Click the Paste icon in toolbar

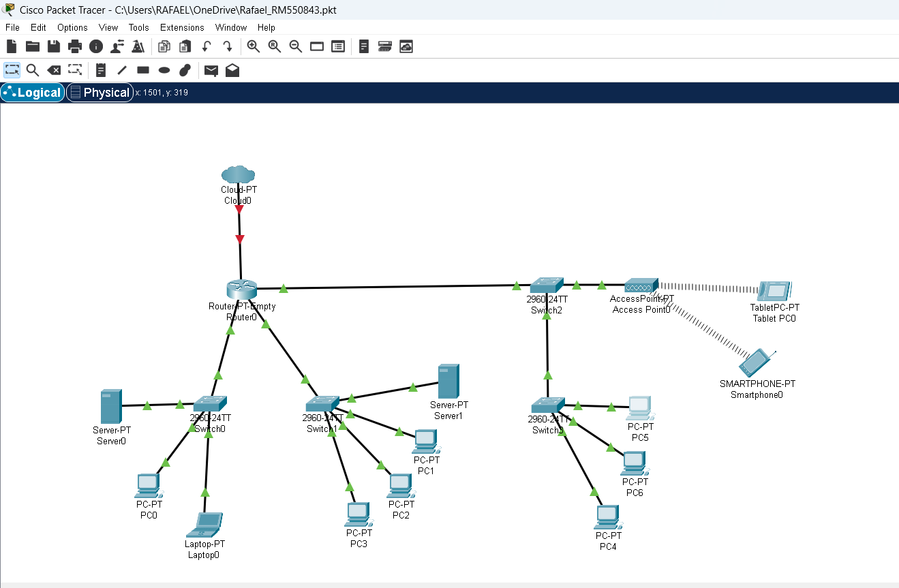tap(185, 46)
